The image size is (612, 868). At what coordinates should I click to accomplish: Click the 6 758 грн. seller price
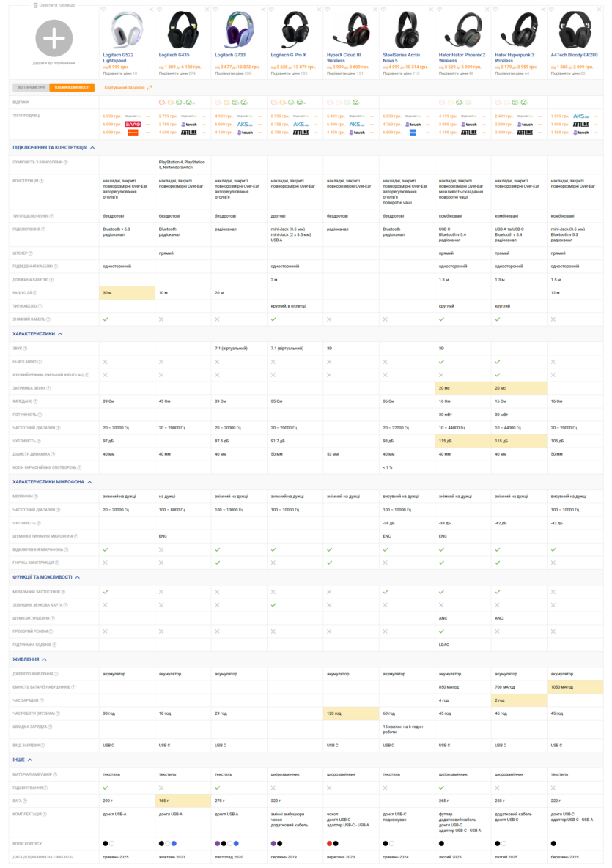(x=280, y=125)
